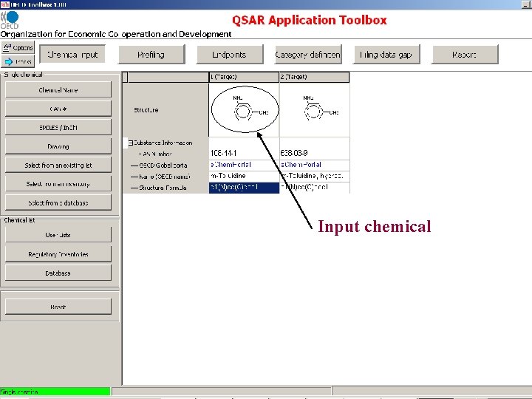This screenshot has width=532, height=399.
Task: Click the Reset button
Action: pos(58,307)
